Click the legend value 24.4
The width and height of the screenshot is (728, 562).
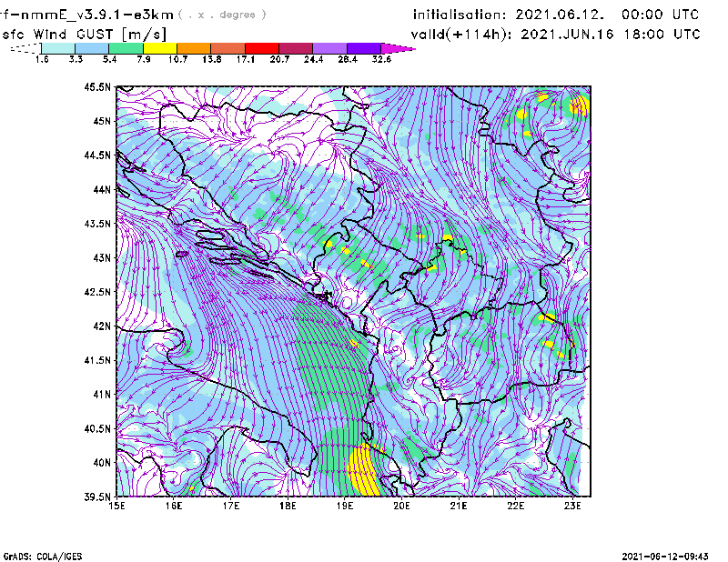313,59
